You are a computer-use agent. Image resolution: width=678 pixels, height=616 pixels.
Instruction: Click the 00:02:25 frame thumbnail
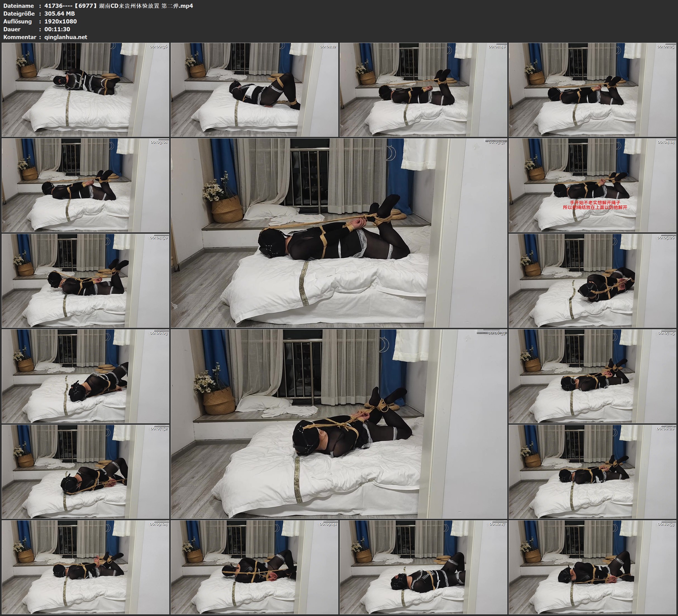coord(593,89)
